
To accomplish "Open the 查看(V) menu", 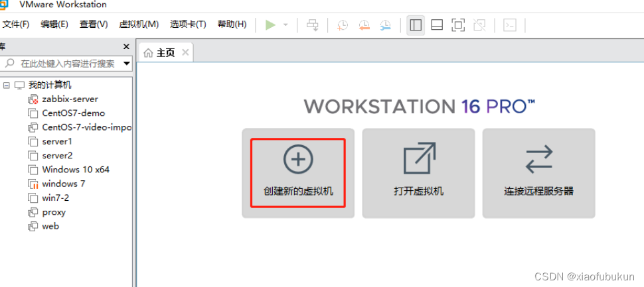I will (x=94, y=25).
